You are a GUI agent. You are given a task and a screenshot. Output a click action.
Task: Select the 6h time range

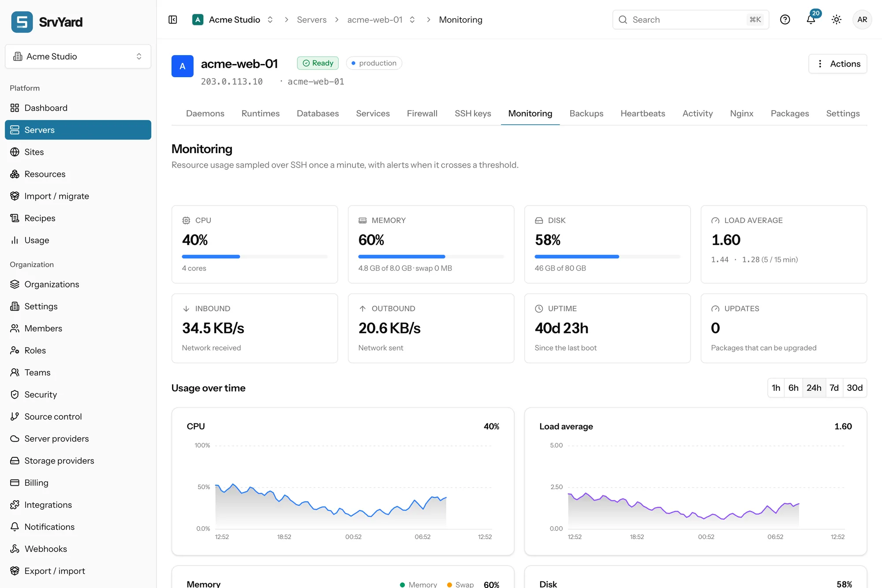(793, 388)
